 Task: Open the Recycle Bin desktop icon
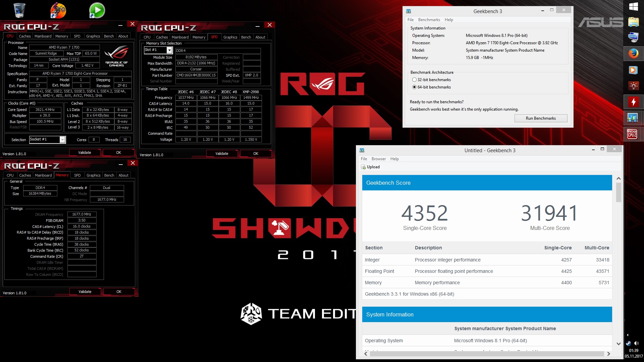[x=19, y=10]
